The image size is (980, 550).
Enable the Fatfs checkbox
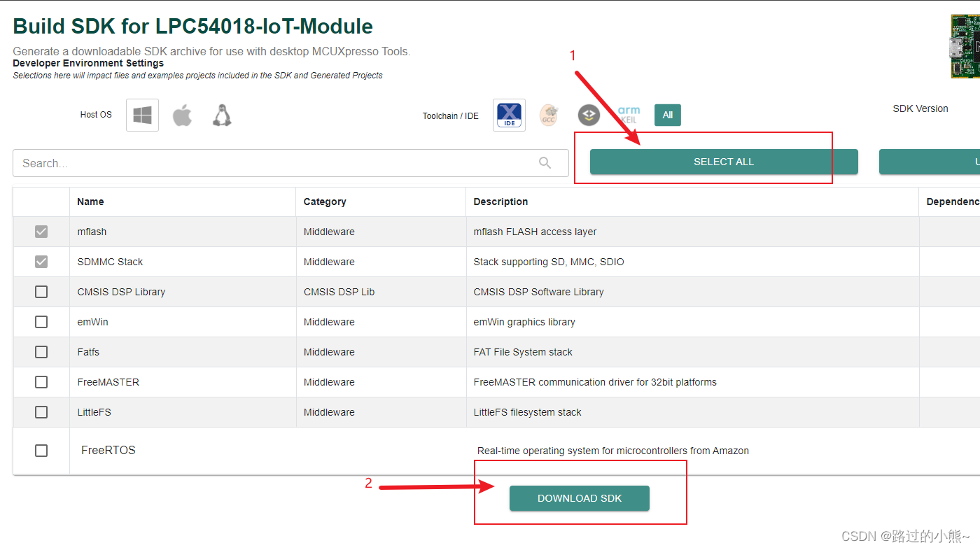41,352
